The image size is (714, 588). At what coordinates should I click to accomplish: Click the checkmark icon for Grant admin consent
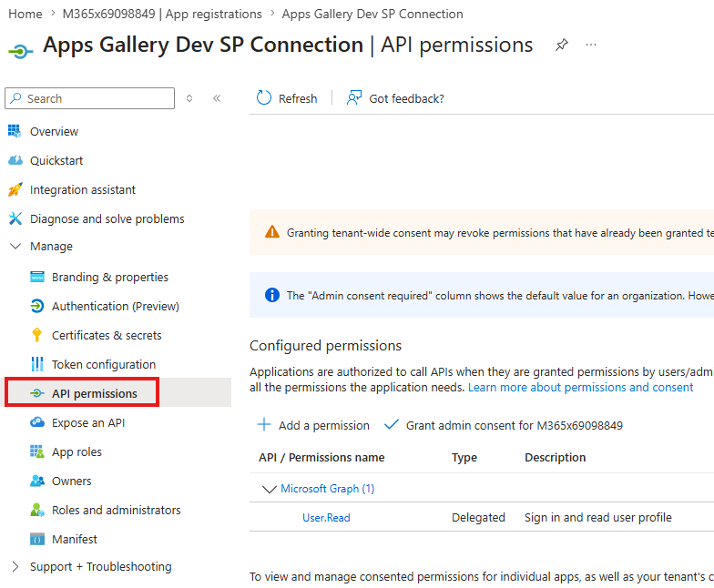pos(392,424)
